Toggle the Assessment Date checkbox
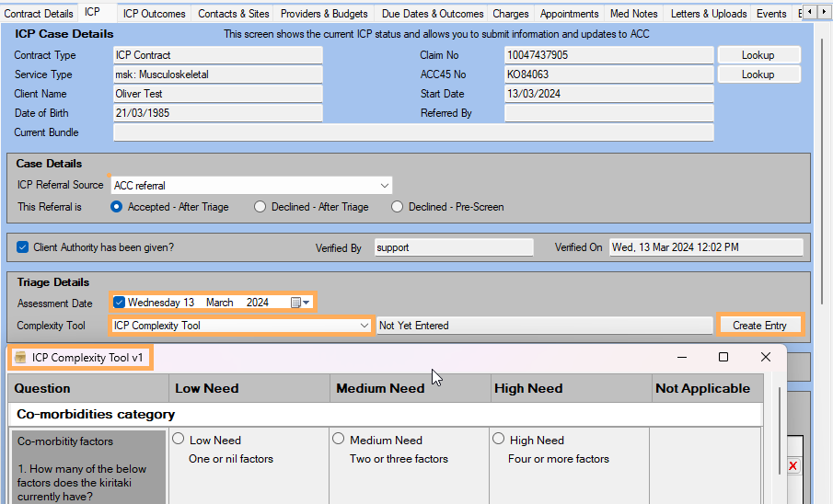The width and height of the screenshot is (833, 504). tap(119, 303)
